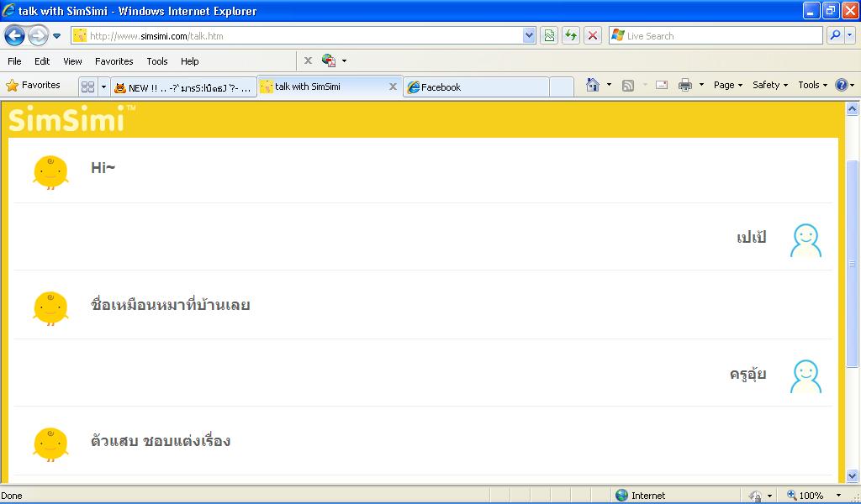Image resolution: width=861 pixels, height=504 pixels.
Task: Open the Help menu in the menu bar
Action: [189, 61]
